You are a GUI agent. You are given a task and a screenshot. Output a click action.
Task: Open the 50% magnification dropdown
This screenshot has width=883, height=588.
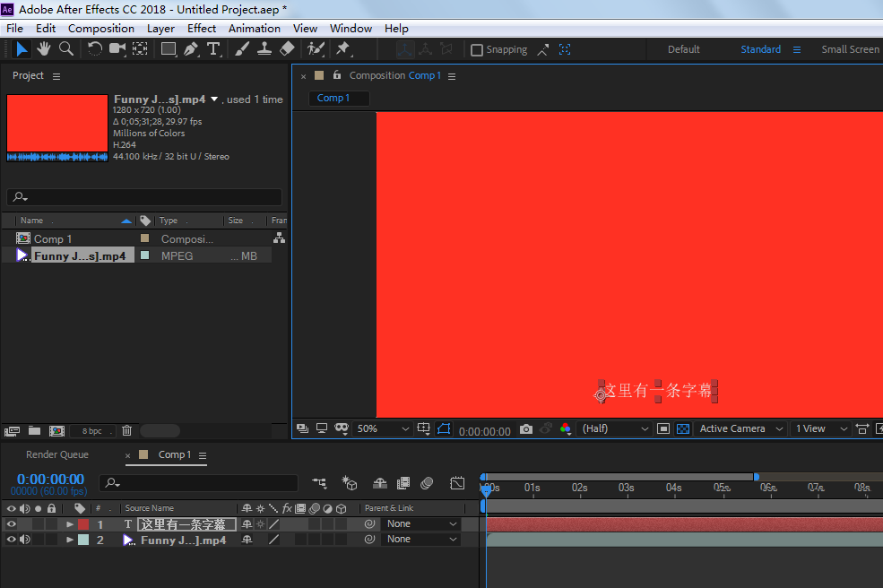pyautogui.click(x=383, y=428)
